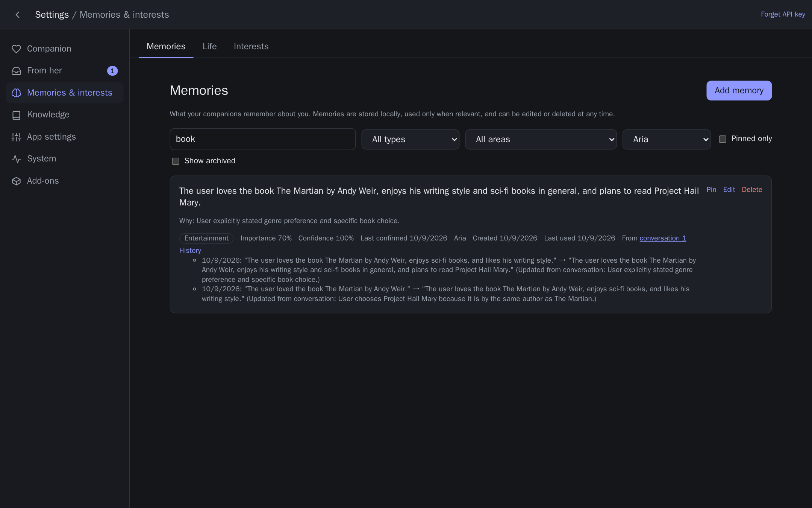
Task: Click the App settings sliders icon
Action: tap(16, 137)
